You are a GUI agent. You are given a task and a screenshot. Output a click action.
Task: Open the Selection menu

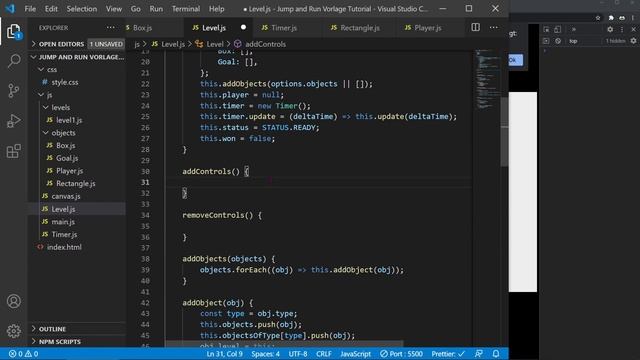click(82, 9)
